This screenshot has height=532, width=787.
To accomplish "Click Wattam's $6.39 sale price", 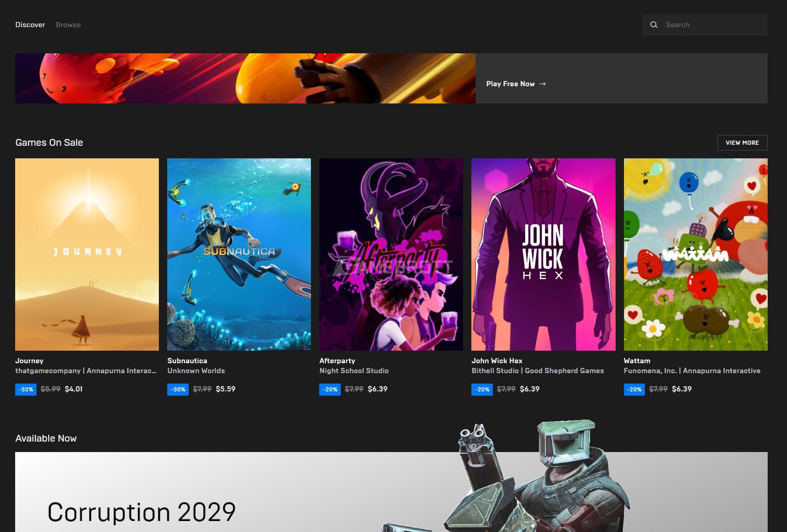I will pos(682,389).
